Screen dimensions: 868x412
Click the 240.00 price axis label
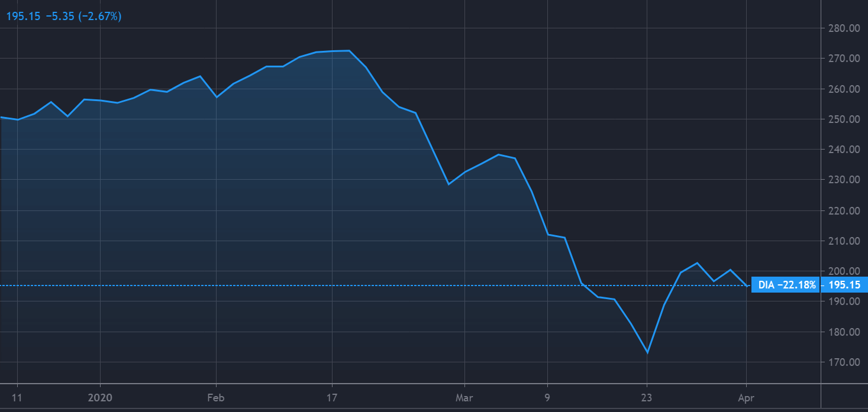pyautogui.click(x=844, y=150)
